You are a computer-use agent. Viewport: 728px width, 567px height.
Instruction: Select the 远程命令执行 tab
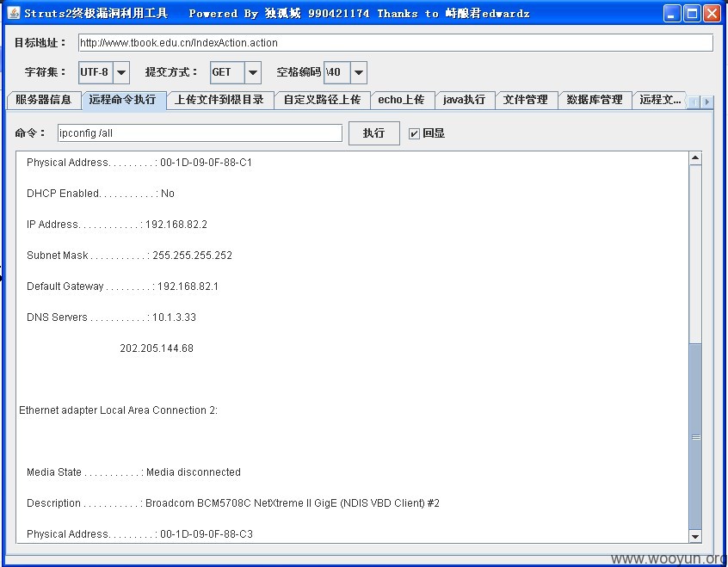122,100
